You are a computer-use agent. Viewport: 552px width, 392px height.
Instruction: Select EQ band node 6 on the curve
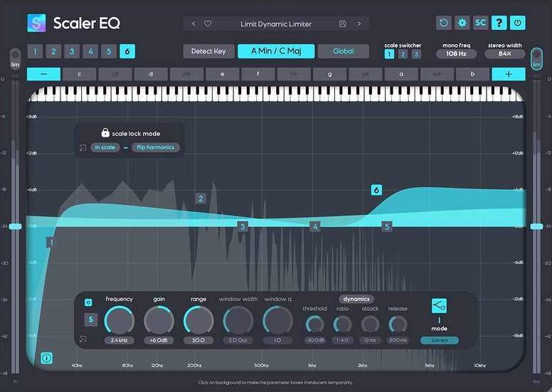click(x=376, y=190)
